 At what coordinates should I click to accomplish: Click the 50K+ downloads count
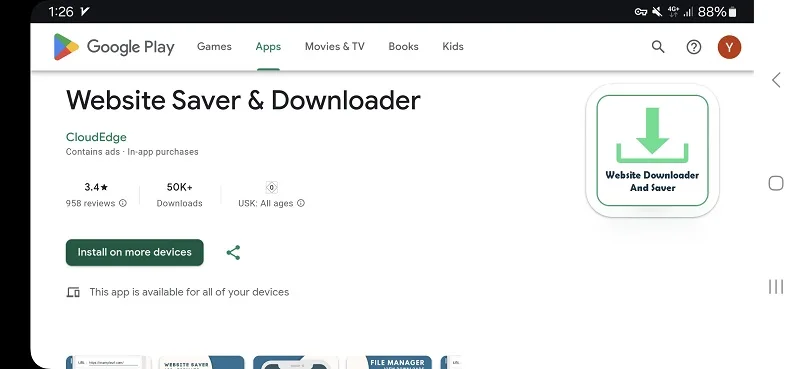tap(180, 187)
